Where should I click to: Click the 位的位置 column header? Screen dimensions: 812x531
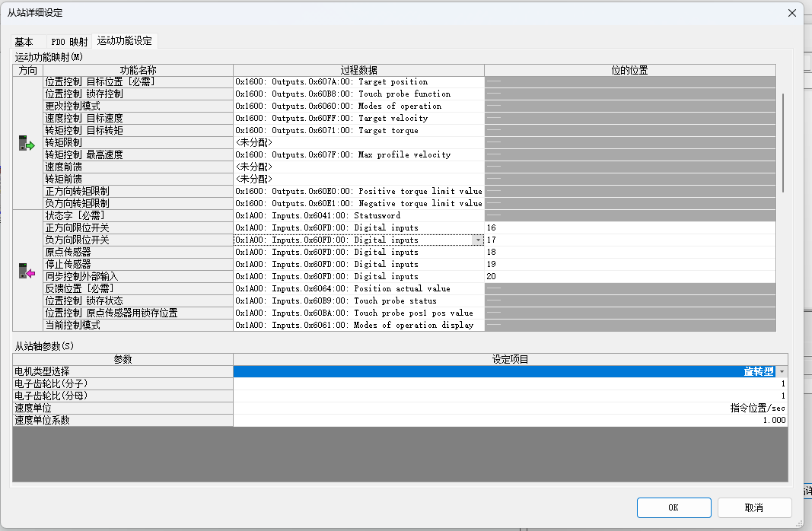point(629,70)
